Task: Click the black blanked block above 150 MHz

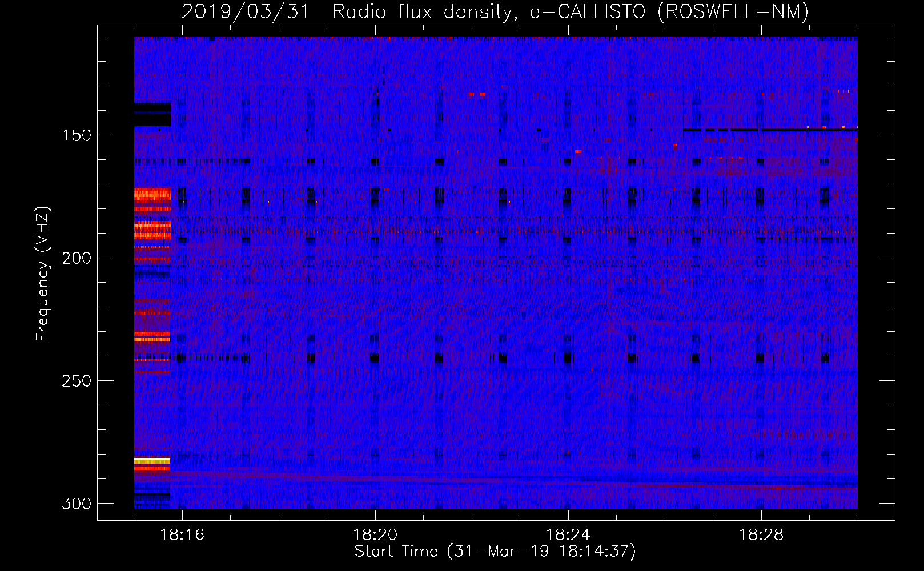Action: (x=152, y=114)
